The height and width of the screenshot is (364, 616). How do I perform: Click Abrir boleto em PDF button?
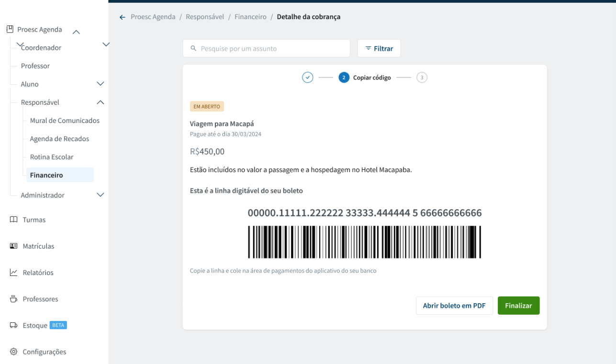click(x=454, y=306)
